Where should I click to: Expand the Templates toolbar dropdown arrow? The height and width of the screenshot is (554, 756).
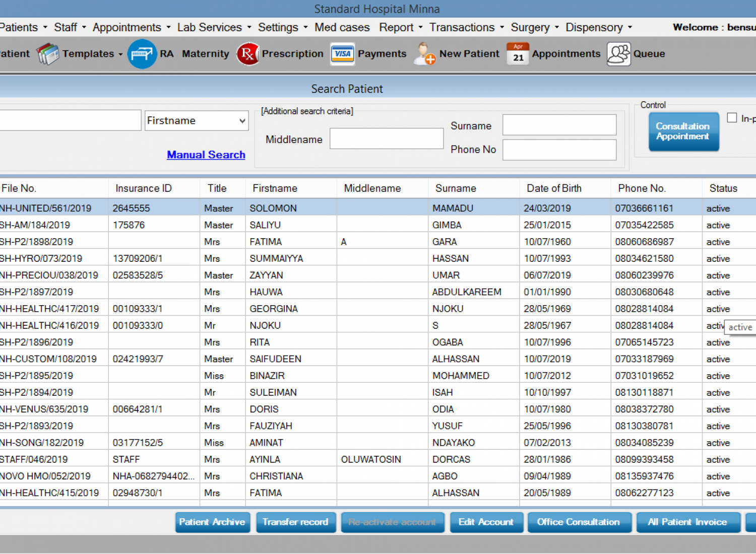coord(120,54)
